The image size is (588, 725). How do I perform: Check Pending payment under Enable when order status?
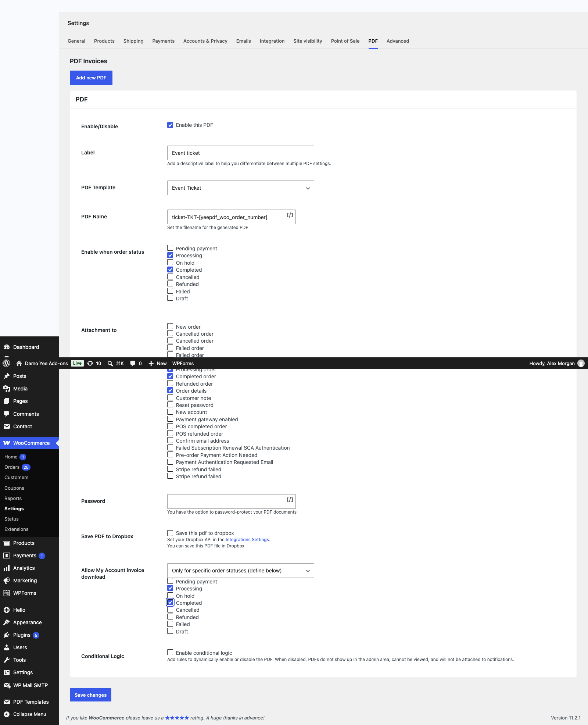[170, 248]
